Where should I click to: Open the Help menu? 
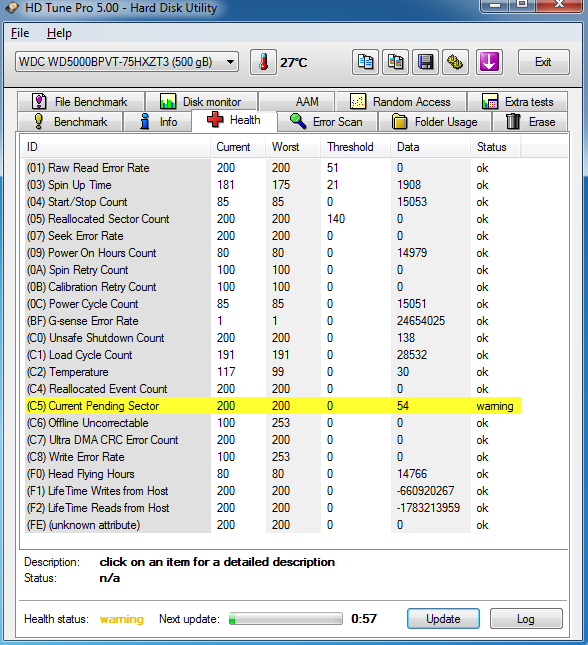click(59, 33)
